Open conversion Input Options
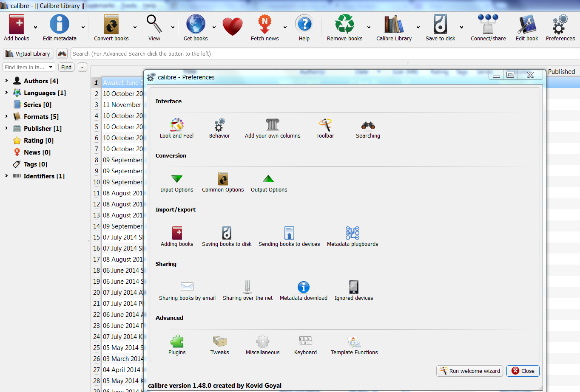The image size is (580, 392). click(177, 183)
